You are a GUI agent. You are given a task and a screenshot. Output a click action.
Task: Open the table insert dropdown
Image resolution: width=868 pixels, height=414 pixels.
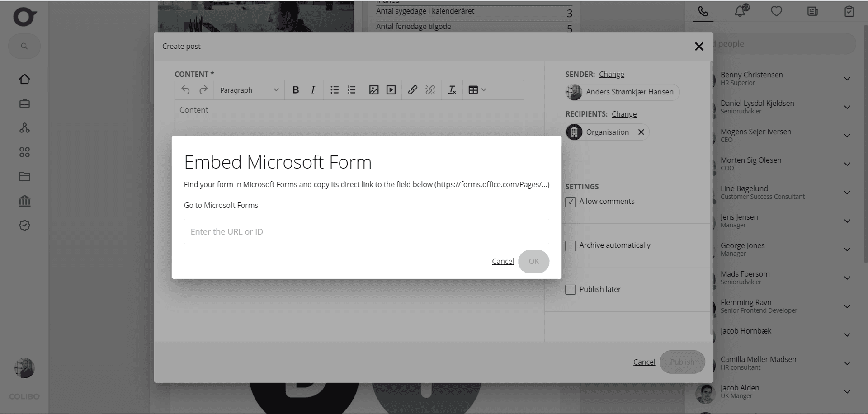477,90
